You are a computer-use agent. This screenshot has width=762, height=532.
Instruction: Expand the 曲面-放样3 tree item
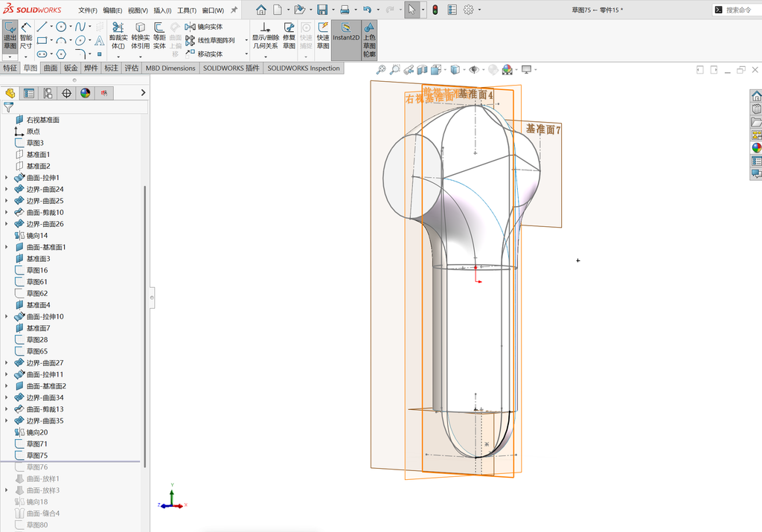(x=6, y=490)
